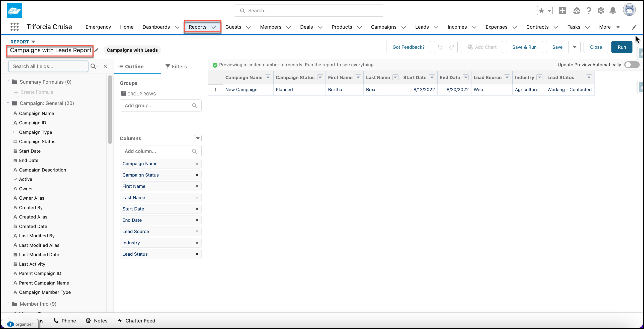Click the redo arrow button
This screenshot has width=644, height=329.
(x=452, y=47)
